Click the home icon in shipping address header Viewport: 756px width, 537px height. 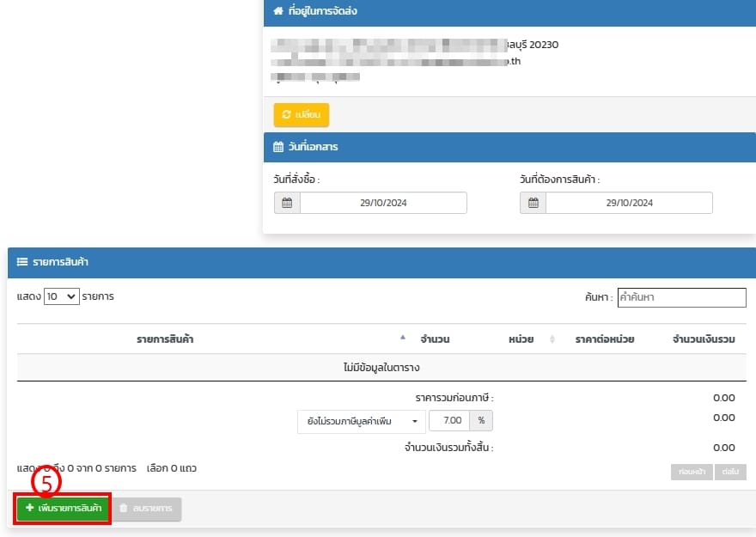[x=277, y=12]
